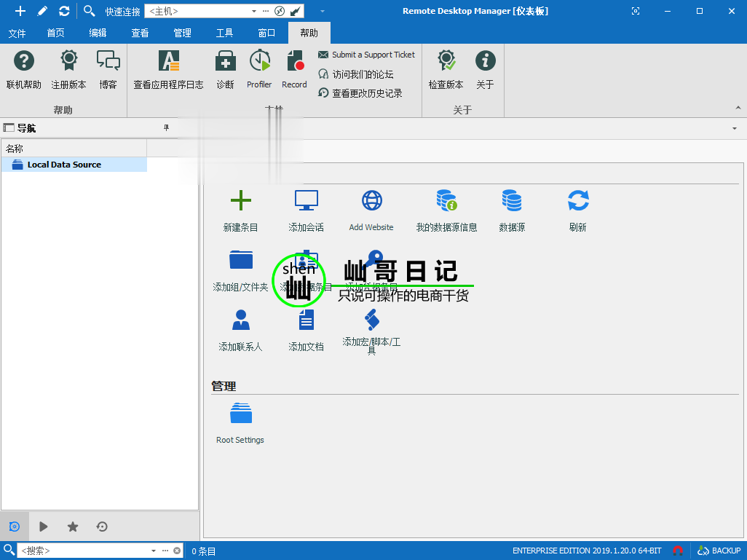The width and height of the screenshot is (747, 560).
Task: Click 查看更改历史记录 changelog link
Action: click(x=360, y=93)
